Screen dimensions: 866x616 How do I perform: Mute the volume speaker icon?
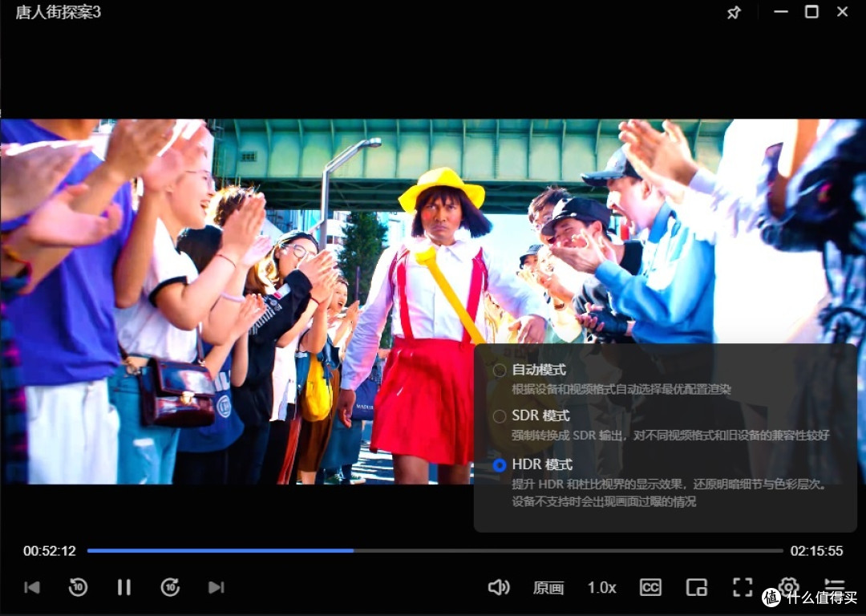[499, 587]
